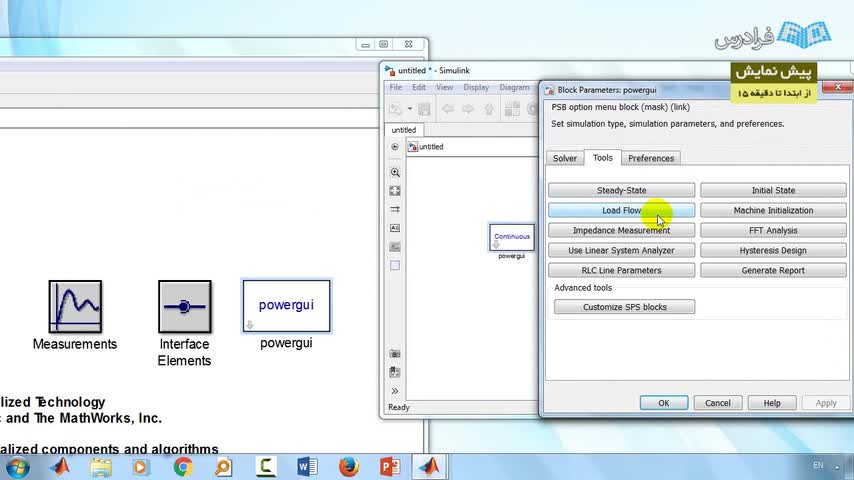Select the Zoom tool in Simulink palette
Screen dimensions: 854x480
click(395, 172)
